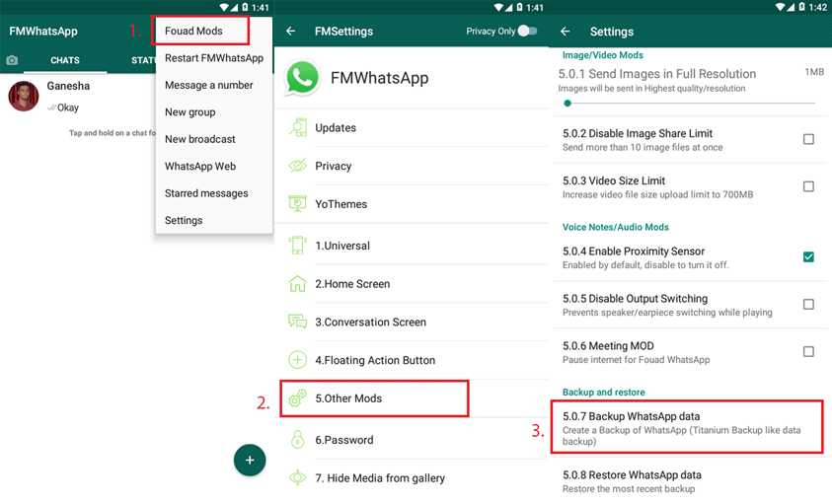Tap 5.0.8 Restore WhatsApp data
This screenshot has height=504, width=832.
(x=688, y=480)
